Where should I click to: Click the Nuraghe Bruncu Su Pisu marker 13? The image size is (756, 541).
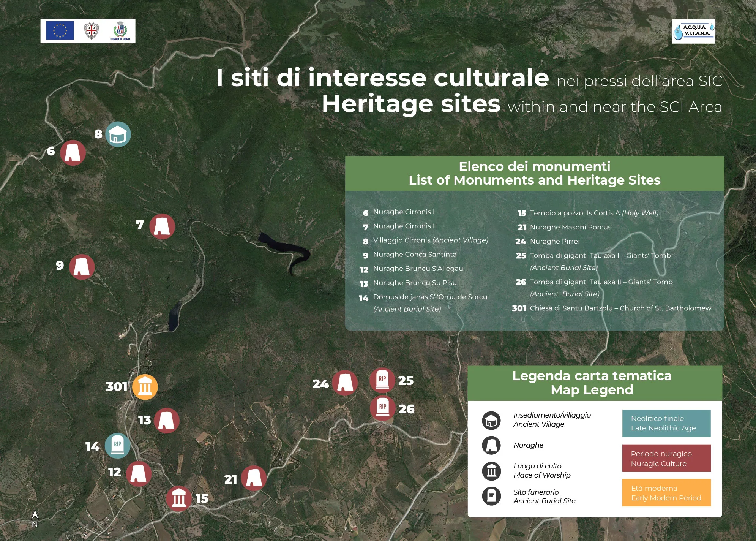(166, 421)
